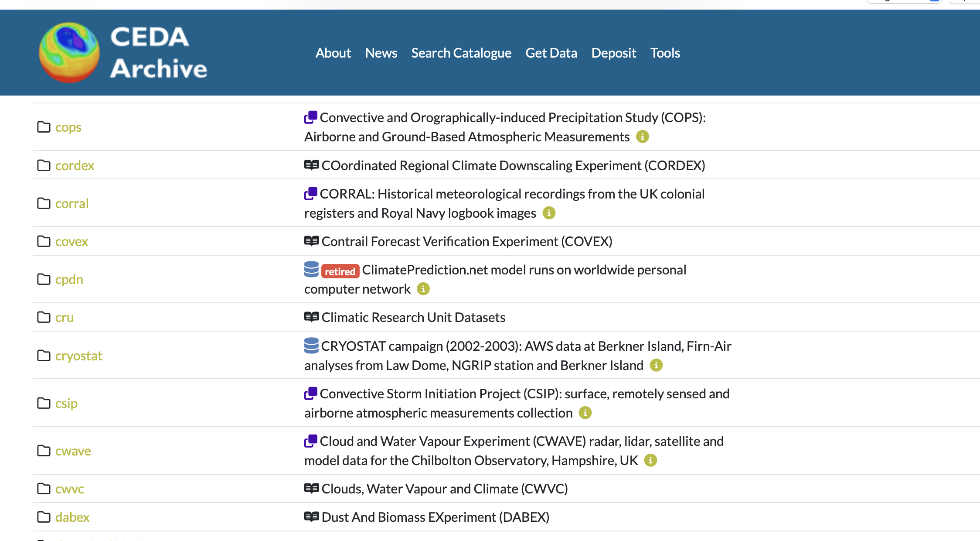Click the CEDA Archive globe logo
The height and width of the screenshot is (541, 980).
(69, 52)
